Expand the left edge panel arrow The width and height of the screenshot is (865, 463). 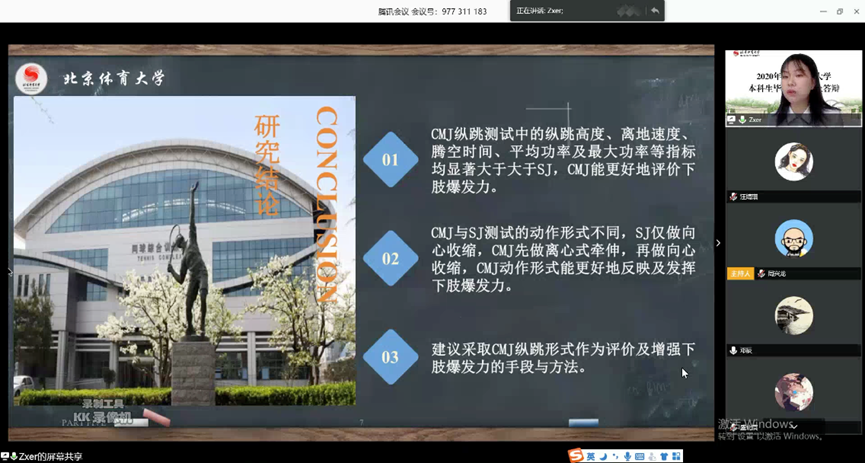(x=11, y=271)
